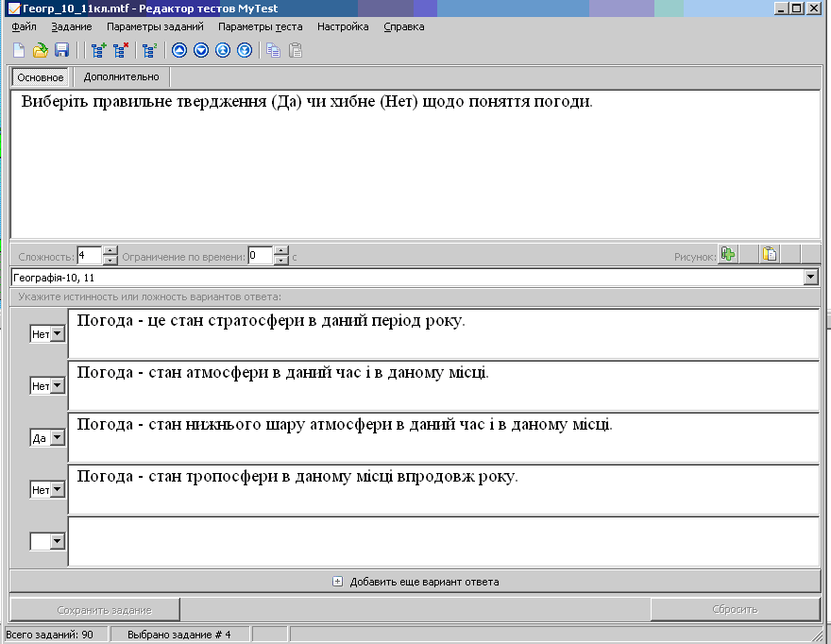Click the Сохранить задание button
Viewport: 831px width, 644px height.
[94, 610]
